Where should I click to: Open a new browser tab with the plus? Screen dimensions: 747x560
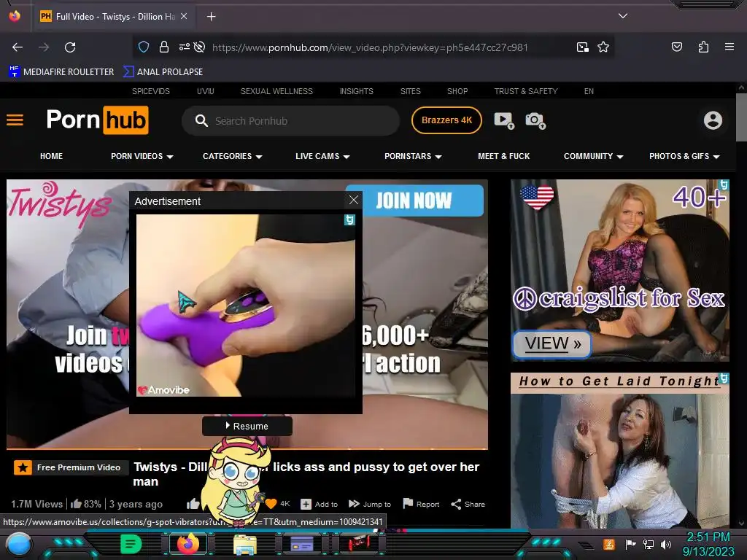click(x=211, y=17)
